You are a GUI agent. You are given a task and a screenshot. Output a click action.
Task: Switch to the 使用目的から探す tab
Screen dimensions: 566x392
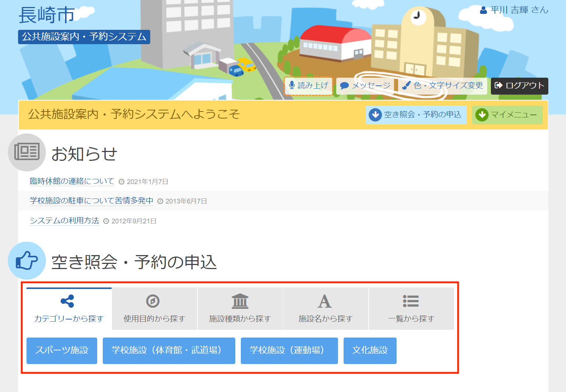click(154, 309)
